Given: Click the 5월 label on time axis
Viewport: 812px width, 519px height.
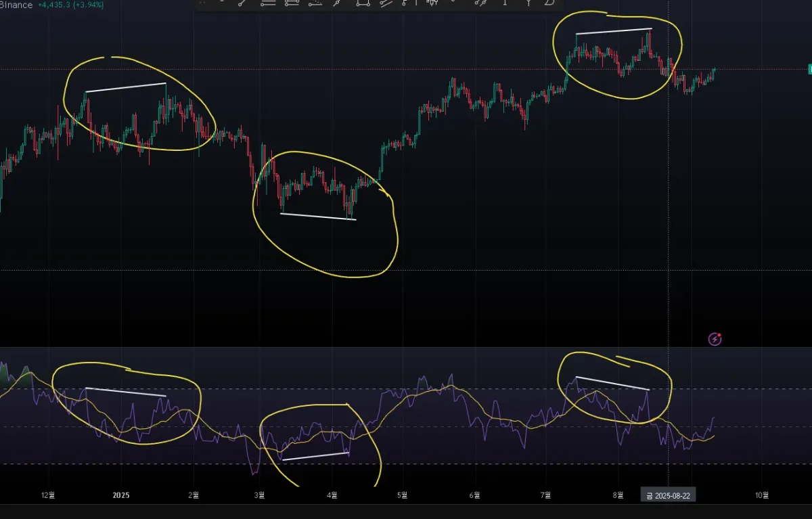Looking at the screenshot, I should [402, 495].
